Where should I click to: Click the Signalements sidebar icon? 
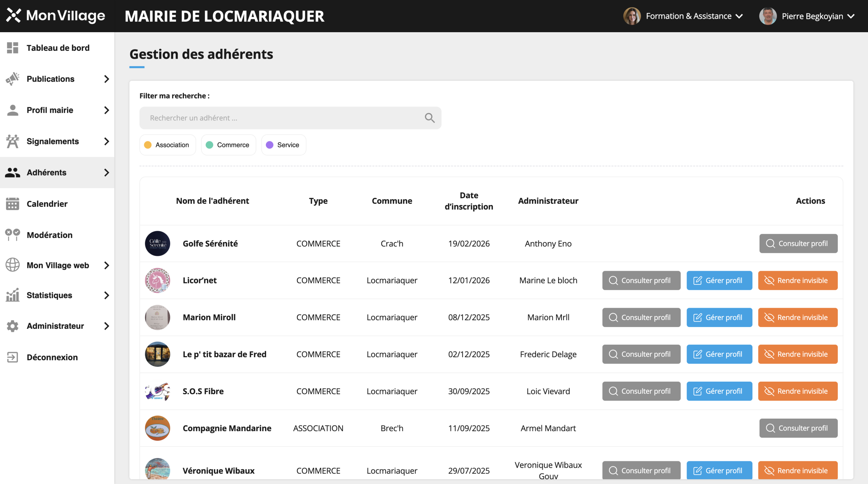tap(13, 141)
